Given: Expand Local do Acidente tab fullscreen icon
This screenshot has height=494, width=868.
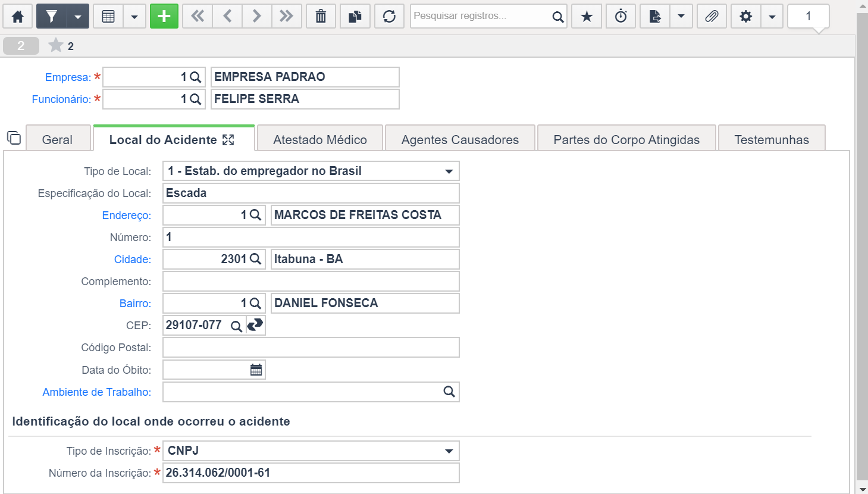Looking at the screenshot, I should coord(228,140).
